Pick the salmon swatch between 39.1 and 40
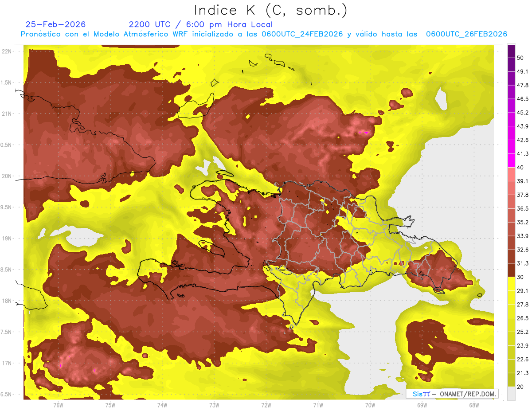Image resolution: width=532 pixels, height=411 pixels. click(x=511, y=174)
